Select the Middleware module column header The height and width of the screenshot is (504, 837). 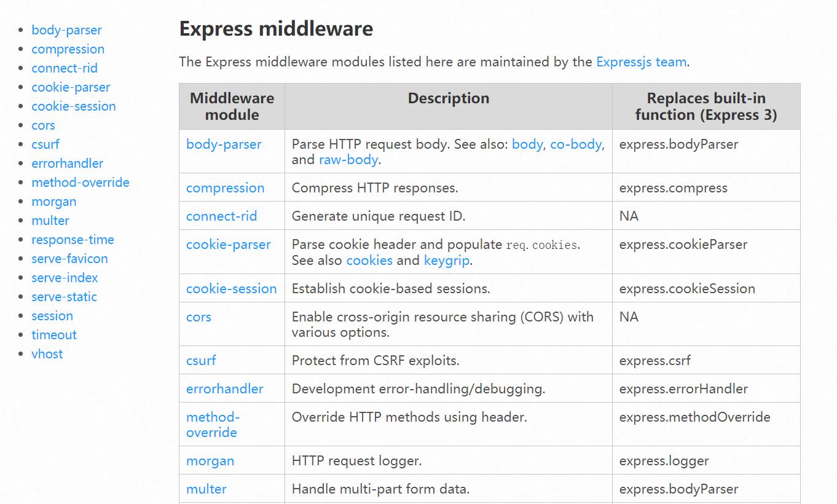(232, 106)
